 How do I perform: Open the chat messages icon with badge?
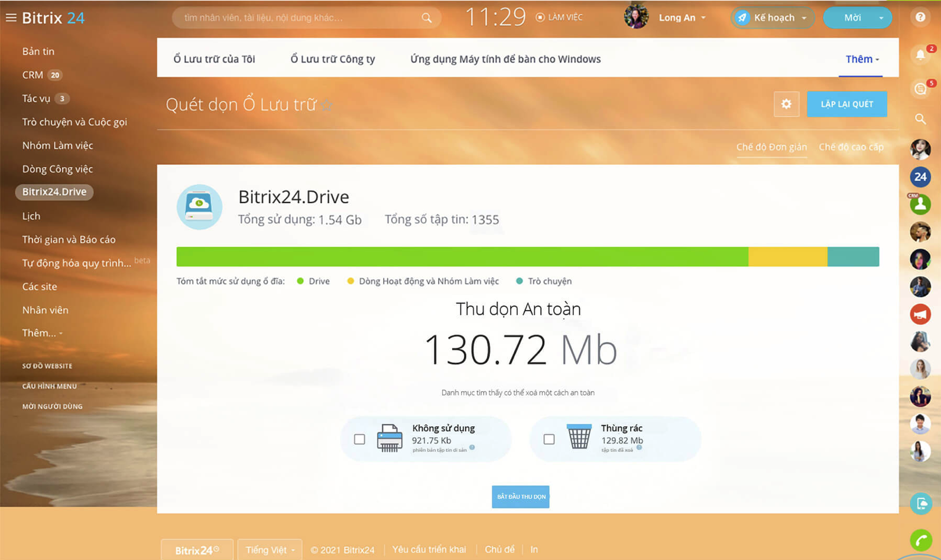[x=920, y=89]
